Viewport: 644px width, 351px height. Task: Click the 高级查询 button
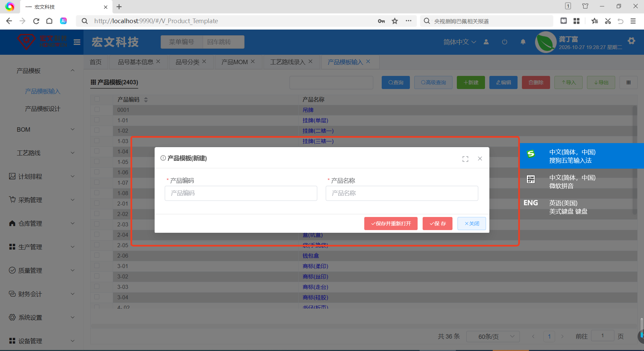tap(433, 82)
